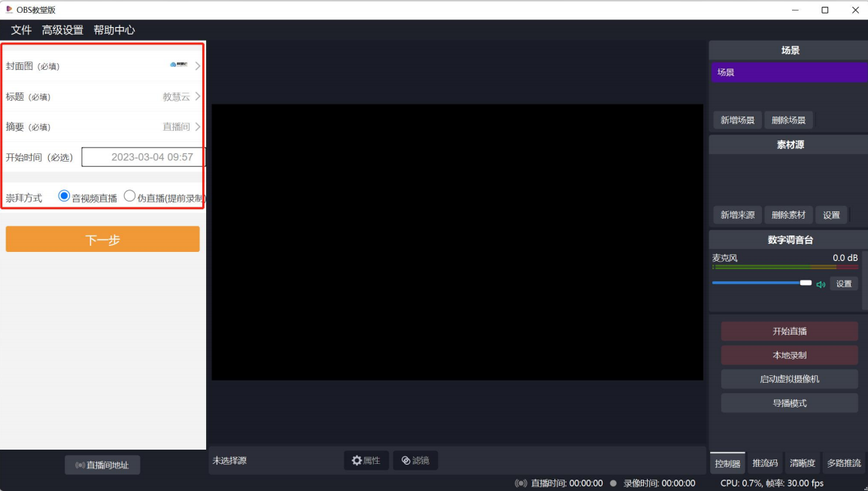Mute the microphone via the speaker icon
This screenshot has width=868, height=491.
821,283
